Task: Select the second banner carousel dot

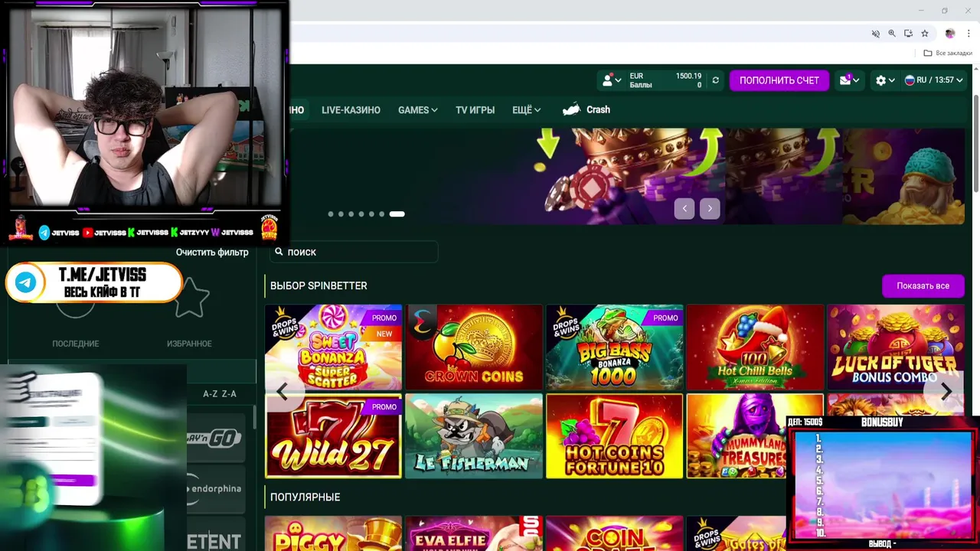Action: (341, 214)
